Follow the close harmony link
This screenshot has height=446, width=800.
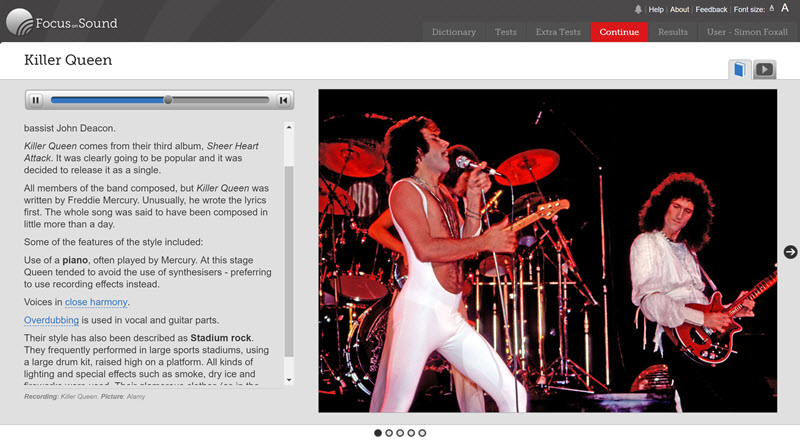pos(96,302)
